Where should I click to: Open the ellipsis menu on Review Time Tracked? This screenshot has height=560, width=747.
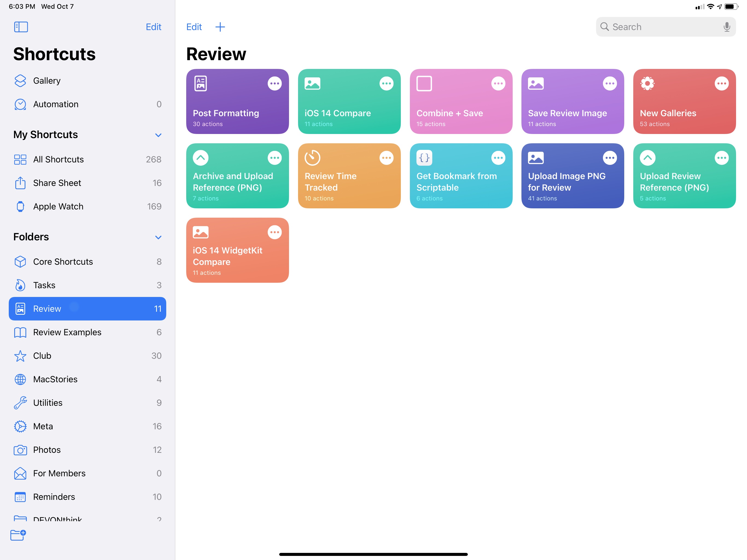point(386,158)
